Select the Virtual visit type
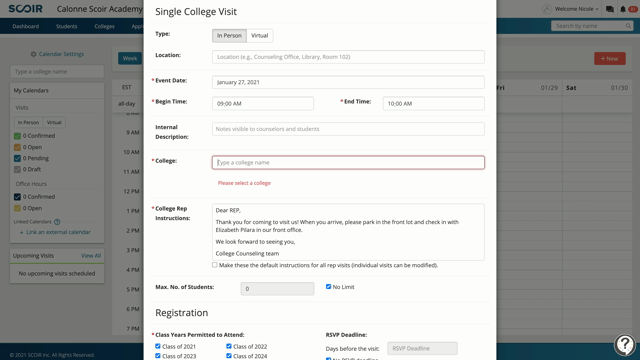Viewport: 640px width, 360px height. click(260, 36)
